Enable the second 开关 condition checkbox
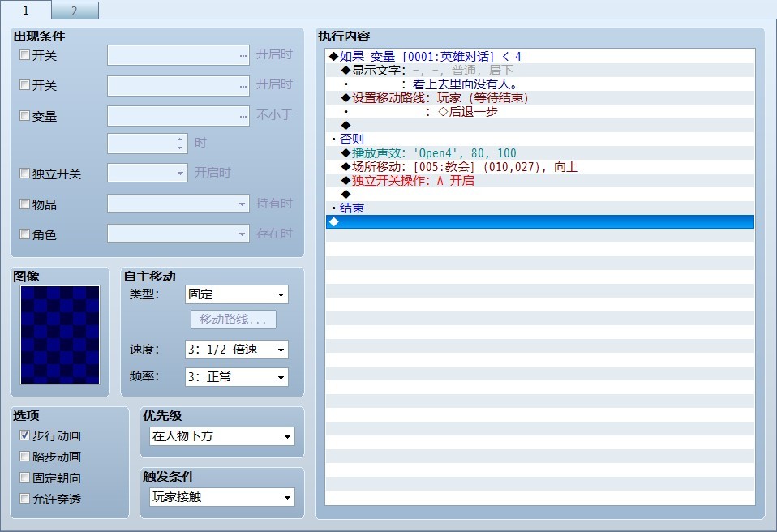777x532 pixels. pyautogui.click(x=24, y=85)
